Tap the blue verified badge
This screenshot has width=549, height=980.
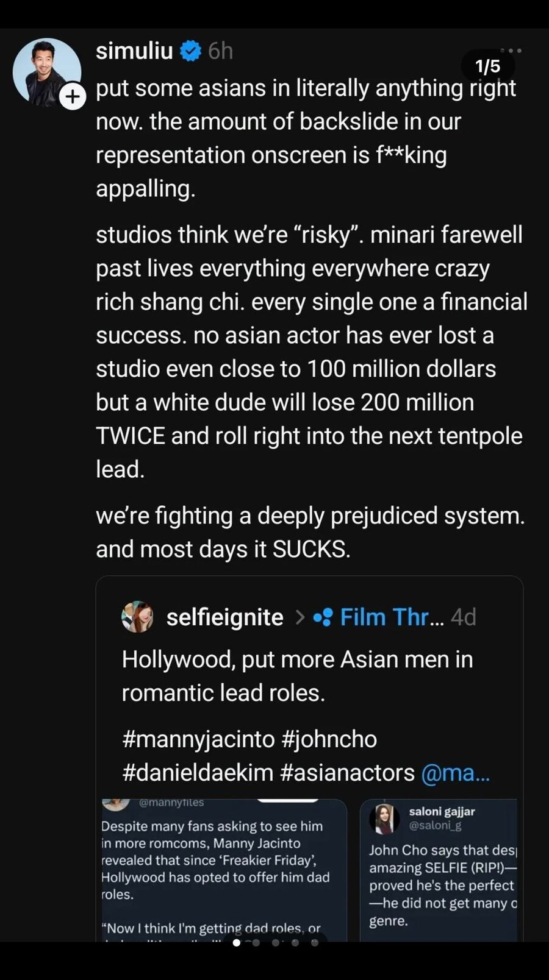point(191,51)
